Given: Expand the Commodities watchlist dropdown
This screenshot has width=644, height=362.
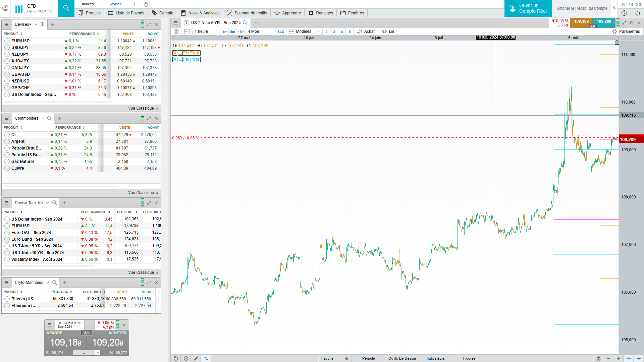Looking at the screenshot, I should [x=42, y=118].
